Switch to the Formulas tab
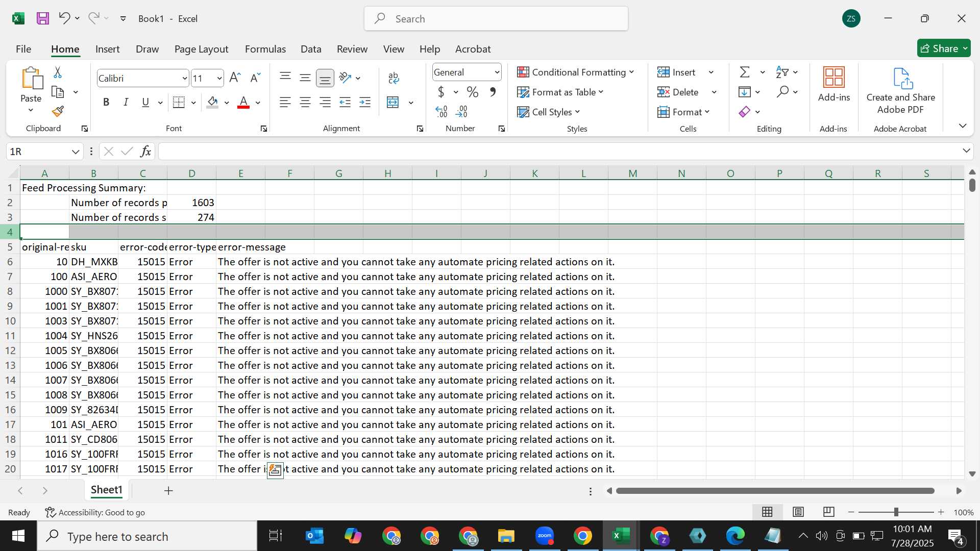Screen dimensions: 980x551 coord(265,49)
